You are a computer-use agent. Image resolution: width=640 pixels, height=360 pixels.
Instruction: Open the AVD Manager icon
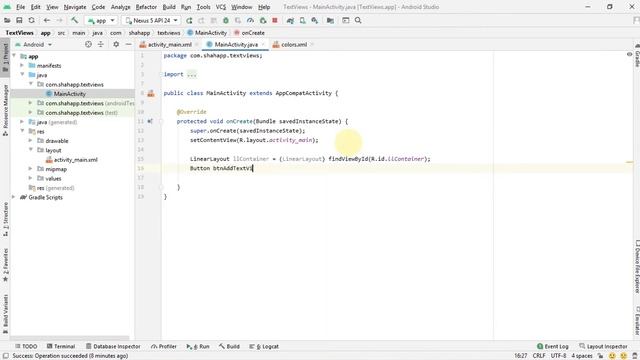[302, 20]
